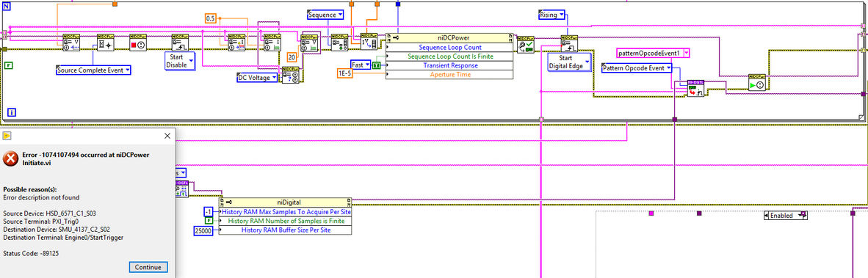Select the Transient Response property item
Screen dimensions: 868x278
450,65
